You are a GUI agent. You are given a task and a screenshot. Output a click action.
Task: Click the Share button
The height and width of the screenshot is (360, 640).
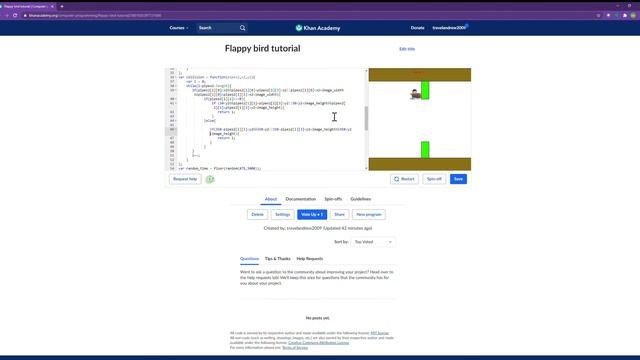pos(339,215)
